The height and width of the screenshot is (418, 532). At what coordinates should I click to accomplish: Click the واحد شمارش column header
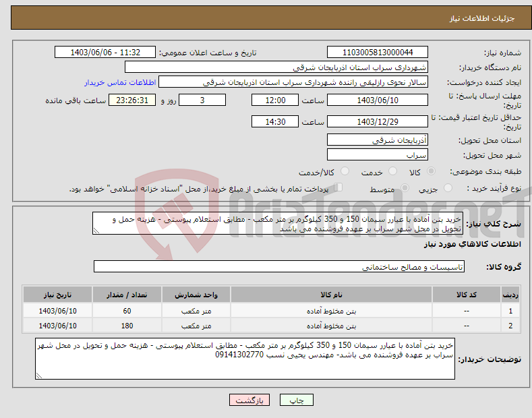tap(196, 295)
